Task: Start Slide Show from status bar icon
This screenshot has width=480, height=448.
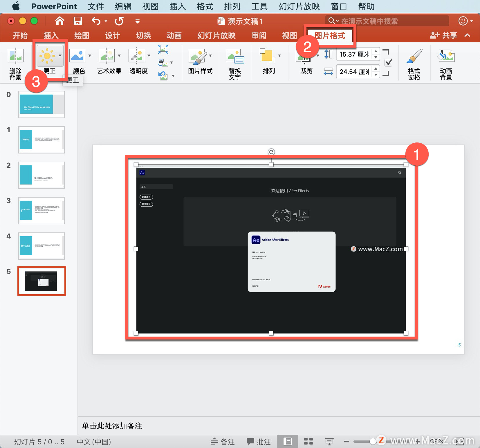Action: [x=329, y=442]
